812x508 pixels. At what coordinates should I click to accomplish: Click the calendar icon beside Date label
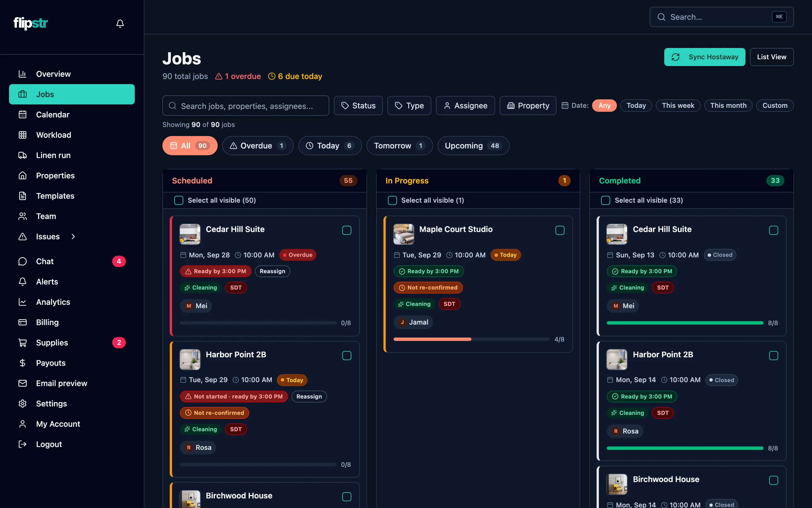[565, 106]
